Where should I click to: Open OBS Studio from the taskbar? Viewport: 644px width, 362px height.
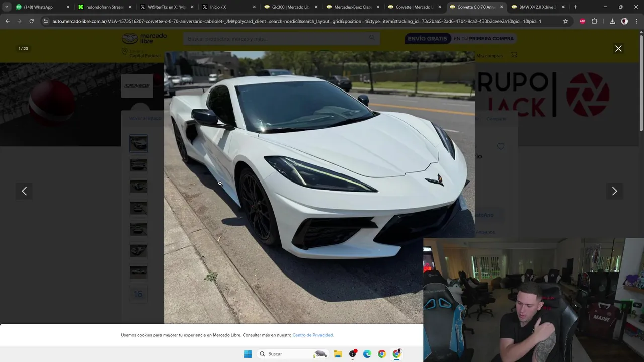[x=353, y=354]
